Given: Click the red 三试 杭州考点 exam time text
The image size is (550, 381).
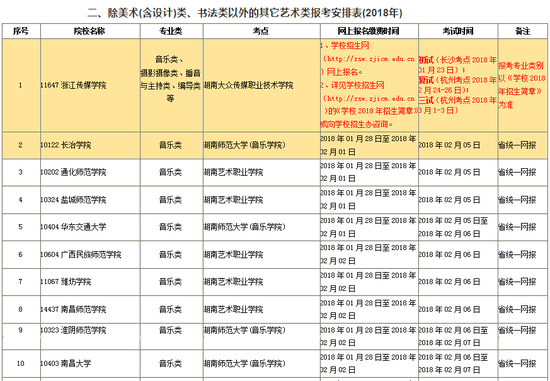Looking at the screenshot, I should click(x=458, y=105).
